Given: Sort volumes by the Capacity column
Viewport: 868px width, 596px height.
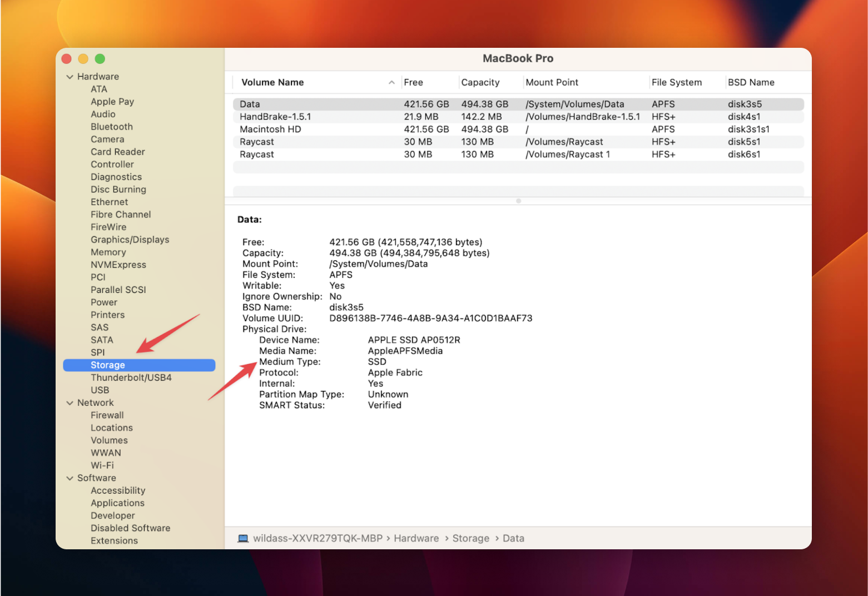Looking at the screenshot, I should 480,82.
